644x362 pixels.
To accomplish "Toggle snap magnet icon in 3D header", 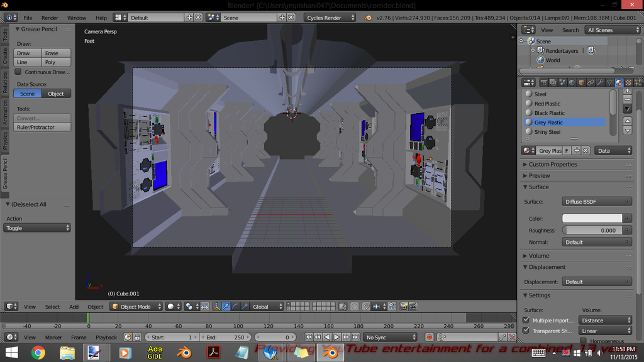I will tap(366, 307).
